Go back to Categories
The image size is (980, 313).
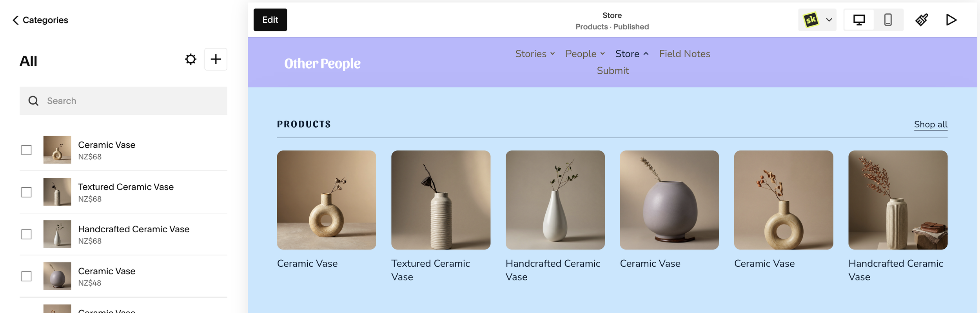[40, 20]
